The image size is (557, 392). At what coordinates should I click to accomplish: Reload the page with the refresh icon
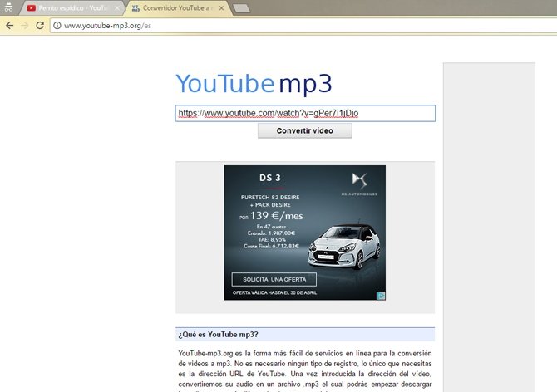pos(40,25)
